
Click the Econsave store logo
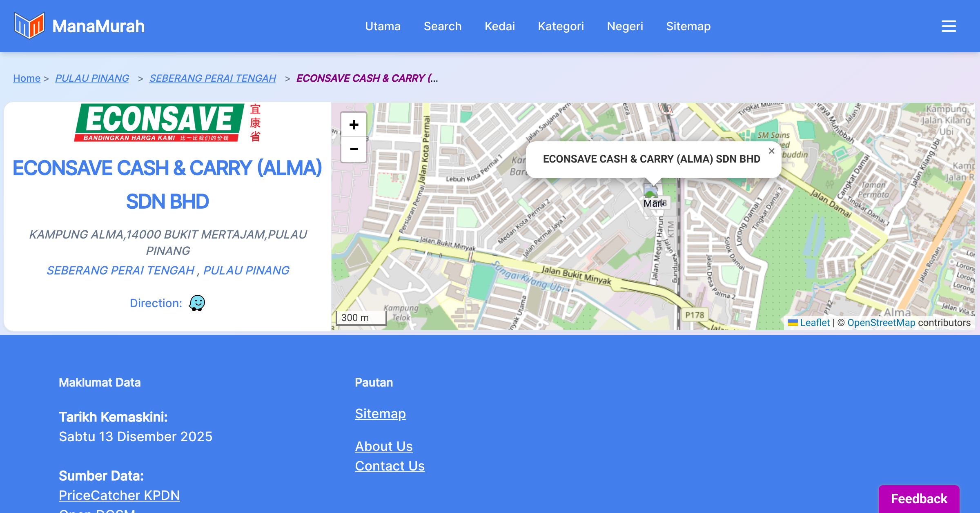(x=167, y=123)
